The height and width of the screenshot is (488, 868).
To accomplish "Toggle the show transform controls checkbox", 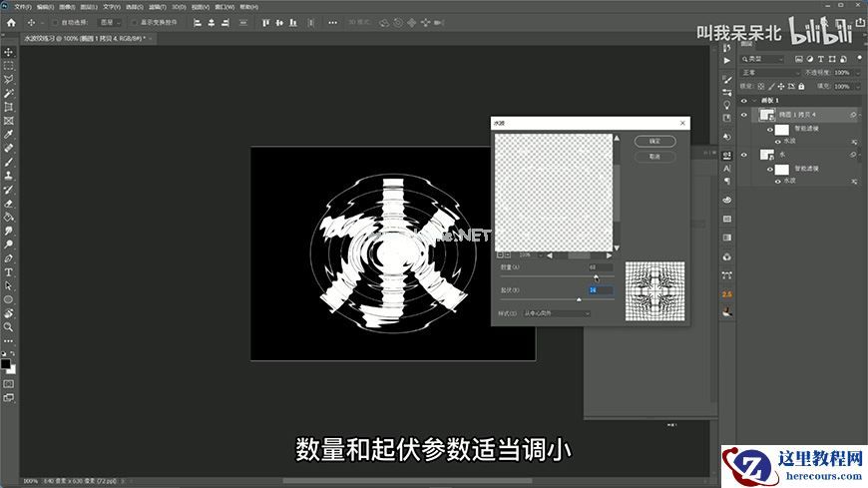I will pos(134,23).
